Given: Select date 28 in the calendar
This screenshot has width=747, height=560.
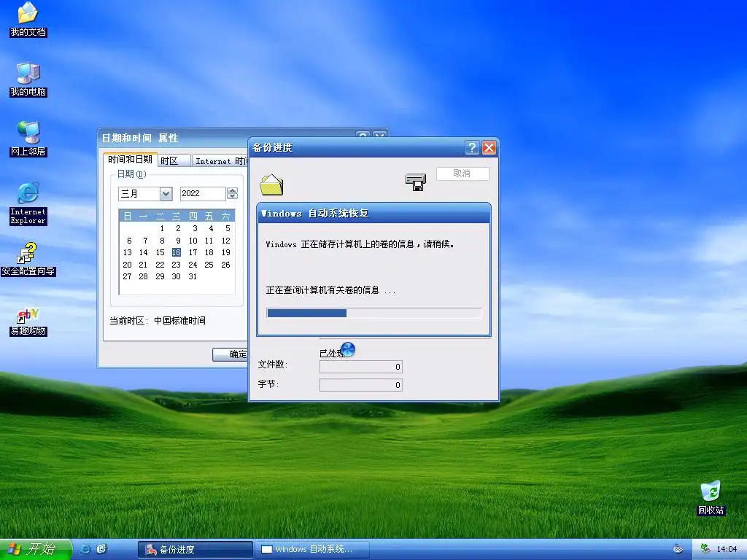Looking at the screenshot, I should point(143,276).
